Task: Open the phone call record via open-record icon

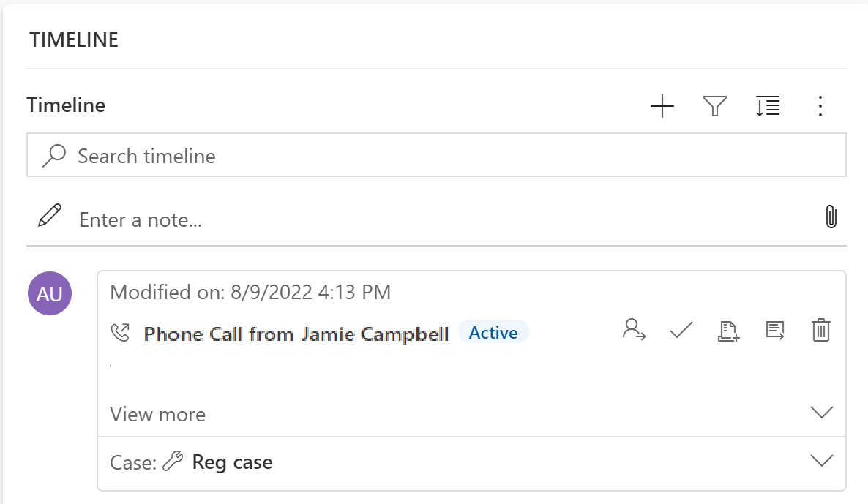Action: [775, 331]
